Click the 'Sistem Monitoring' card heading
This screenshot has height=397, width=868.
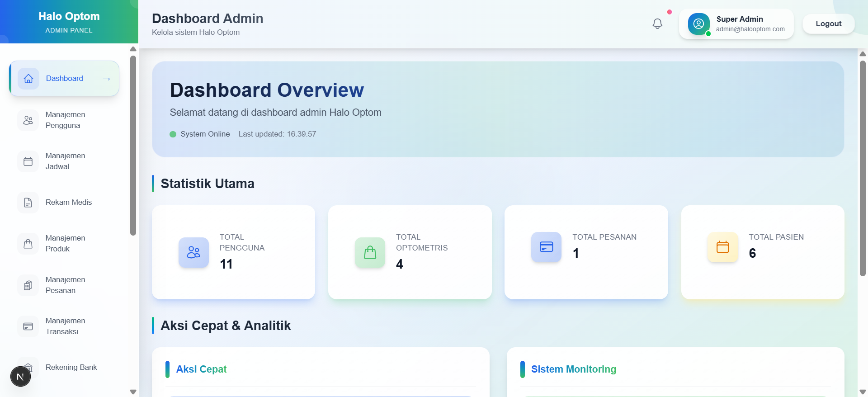pyautogui.click(x=574, y=369)
